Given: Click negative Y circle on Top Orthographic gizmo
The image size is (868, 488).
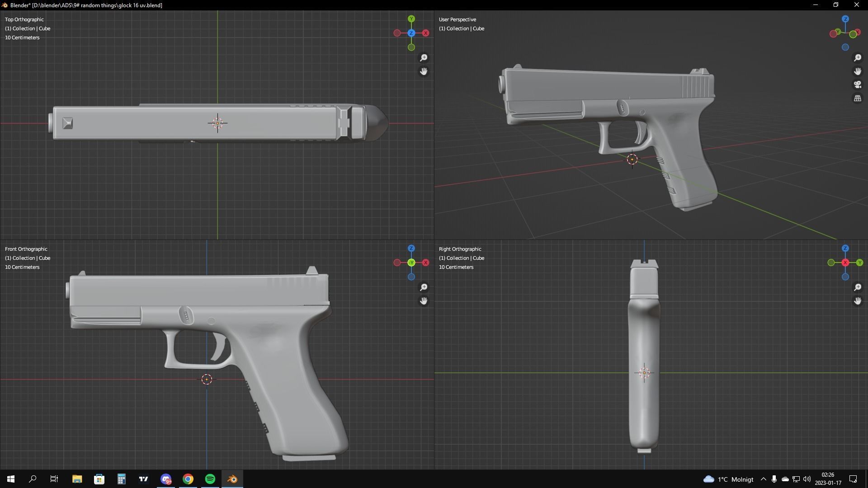Looking at the screenshot, I should click(x=411, y=47).
